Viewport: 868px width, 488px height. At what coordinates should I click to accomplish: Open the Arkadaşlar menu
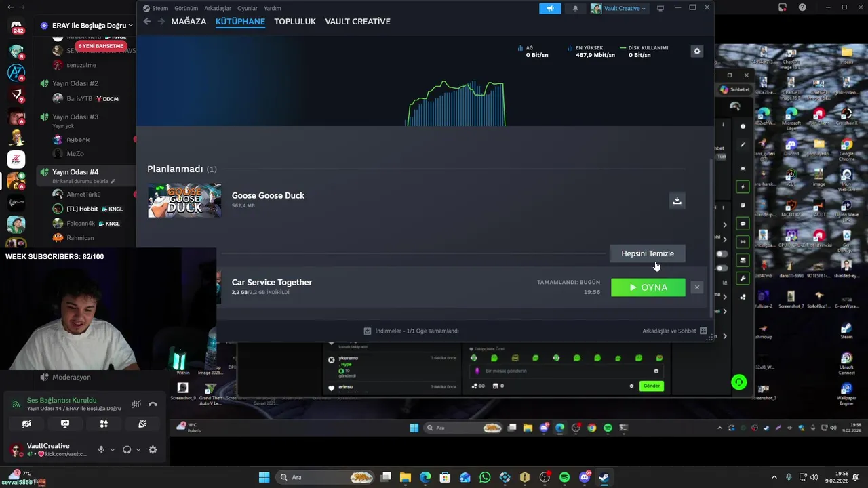(218, 8)
